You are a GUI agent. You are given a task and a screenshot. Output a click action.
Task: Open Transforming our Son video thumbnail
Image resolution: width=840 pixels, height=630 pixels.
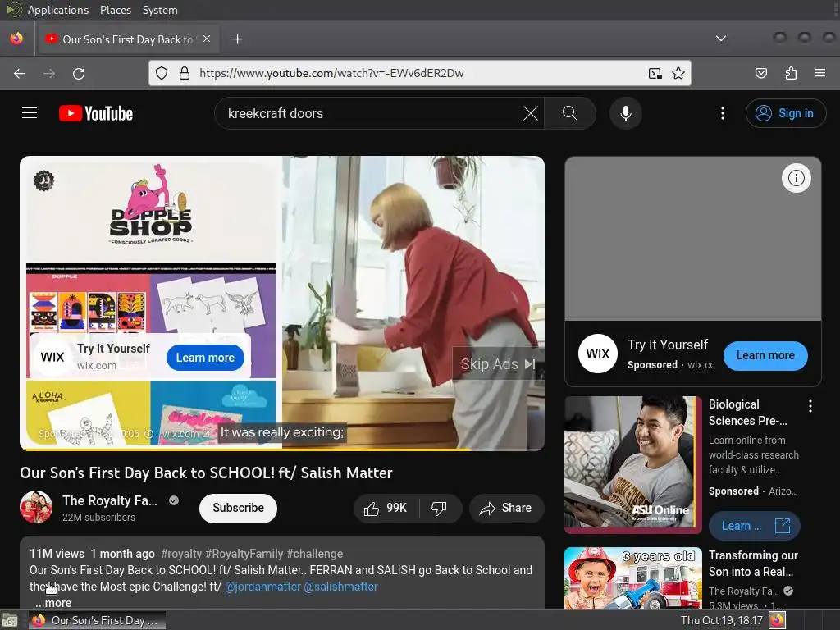pos(632,578)
